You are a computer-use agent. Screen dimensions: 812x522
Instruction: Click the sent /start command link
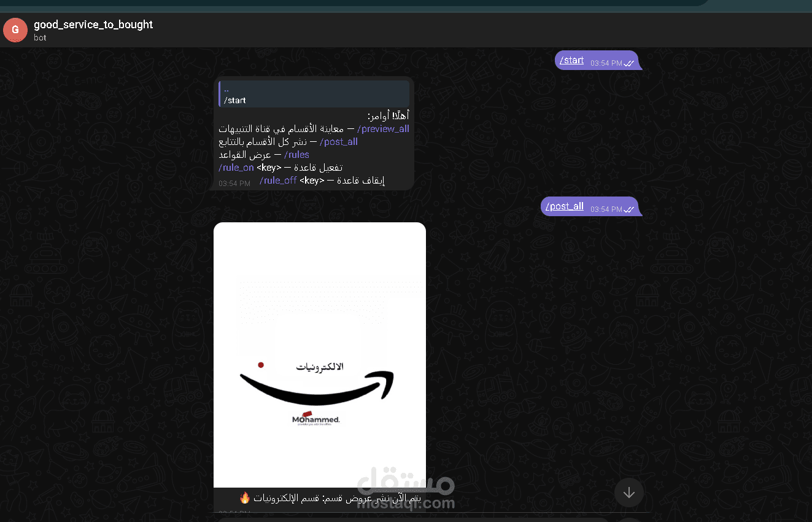coord(572,60)
